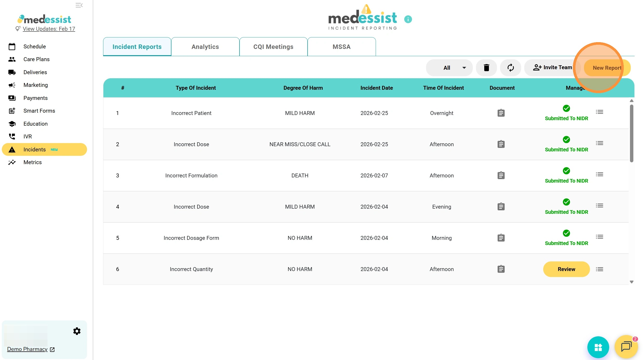644x360 pixels.
Task: Collapse sidebar using top menu toggle
Action: (x=79, y=5)
